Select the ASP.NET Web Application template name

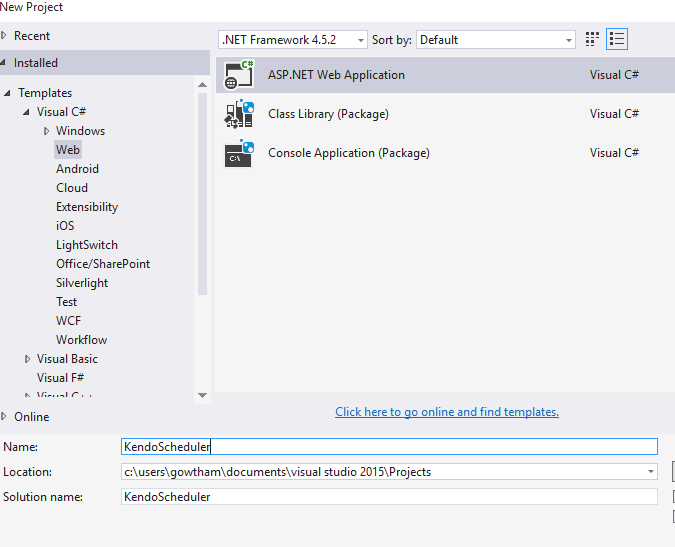click(x=336, y=75)
